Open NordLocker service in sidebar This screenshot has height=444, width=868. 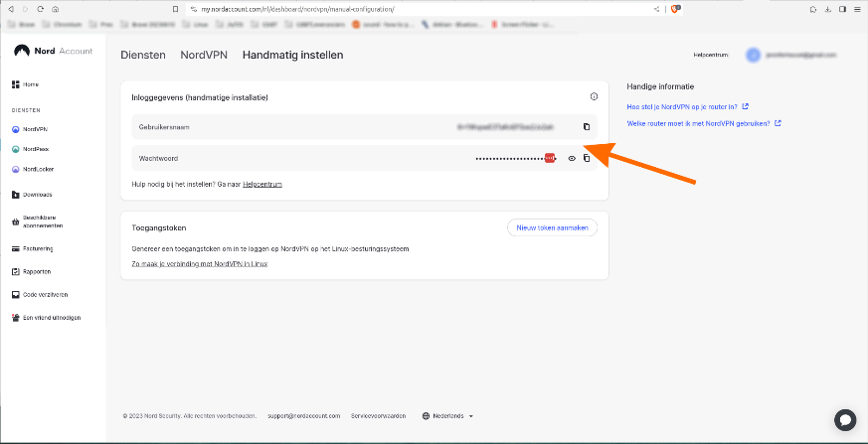(x=38, y=169)
